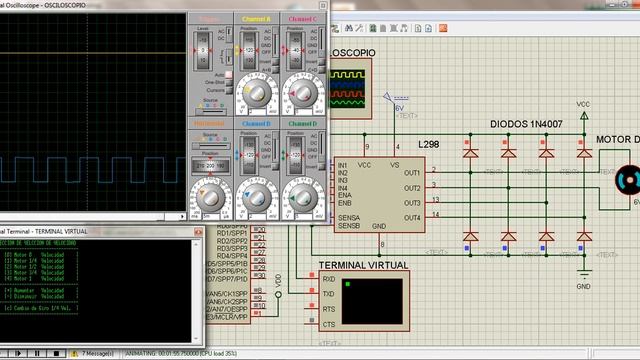The image size is (640, 360).
Task: Toggle the wire autorouter toolbar icon
Action: 335,28
